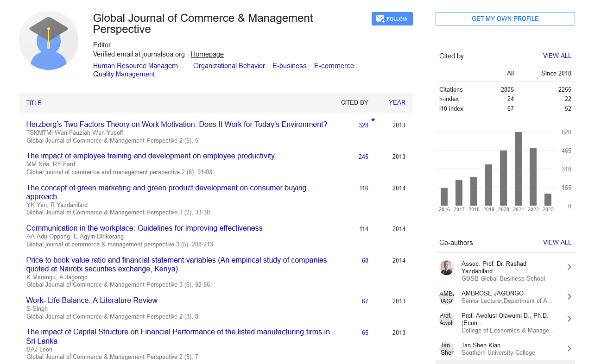Click the 2023 bar in citation chart
Viewport: 601px width, 364px height.
[x=548, y=200]
